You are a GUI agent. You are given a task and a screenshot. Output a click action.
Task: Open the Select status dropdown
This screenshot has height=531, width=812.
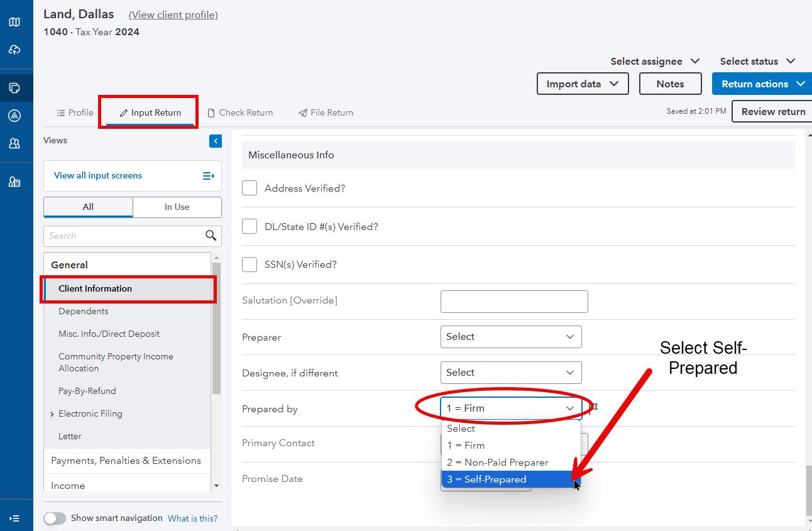click(x=757, y=61)
